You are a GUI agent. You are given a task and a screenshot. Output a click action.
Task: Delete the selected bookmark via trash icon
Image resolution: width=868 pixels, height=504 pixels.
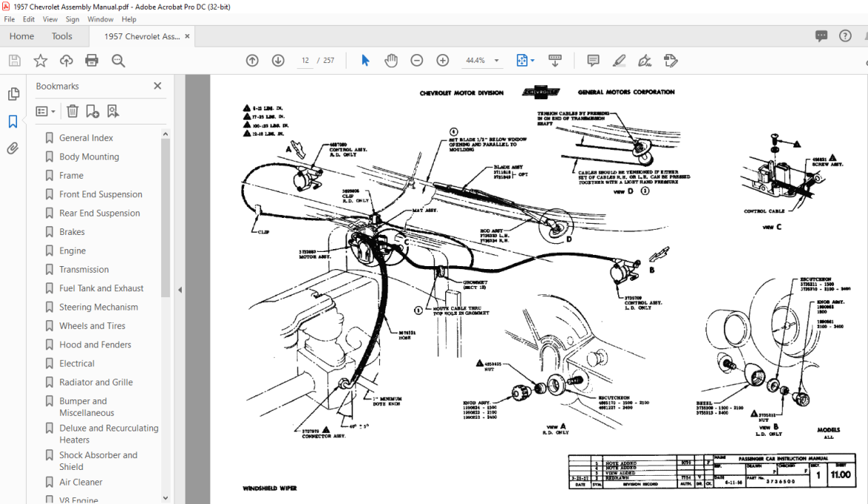tap(71, 110)
